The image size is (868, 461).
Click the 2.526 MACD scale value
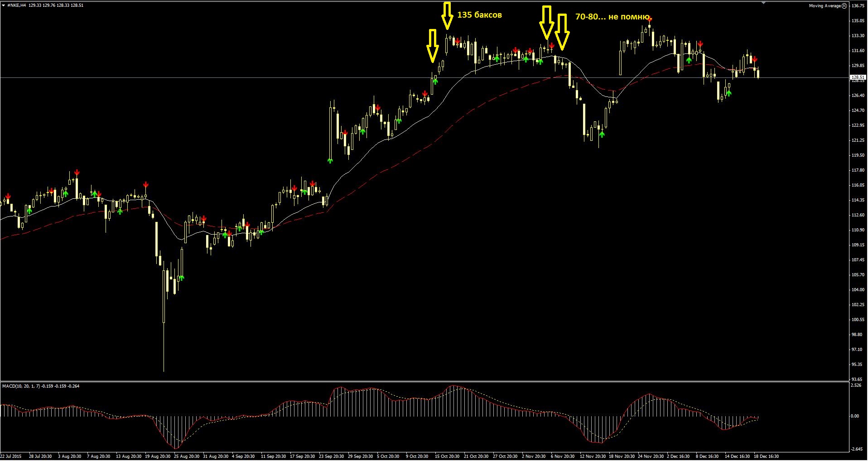[856, 386]
